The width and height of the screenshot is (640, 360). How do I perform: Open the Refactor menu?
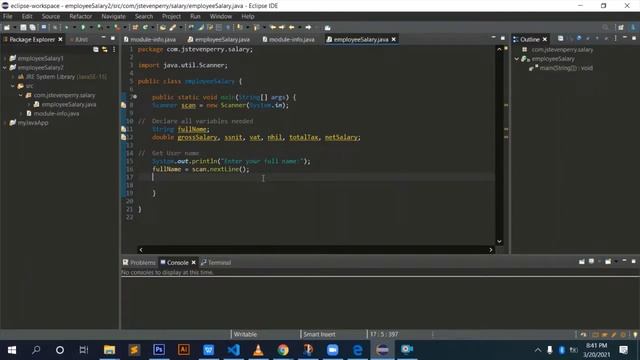pos(80,16)
